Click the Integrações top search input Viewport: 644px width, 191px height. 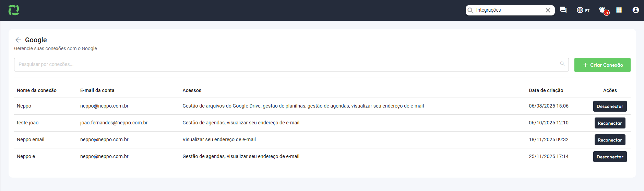tap(510, 10)
